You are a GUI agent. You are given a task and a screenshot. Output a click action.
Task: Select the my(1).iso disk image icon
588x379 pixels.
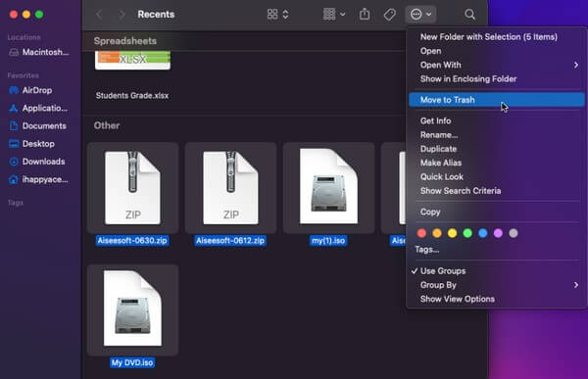328,186
